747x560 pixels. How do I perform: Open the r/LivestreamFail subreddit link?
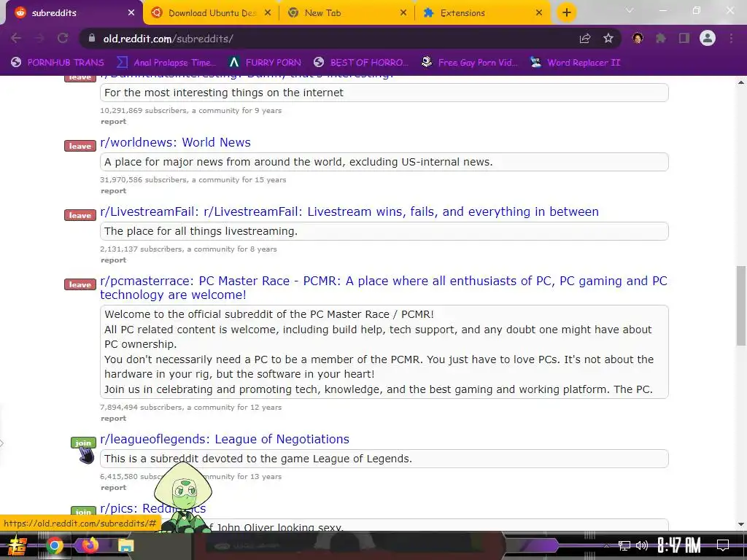[x=349, y=211]
